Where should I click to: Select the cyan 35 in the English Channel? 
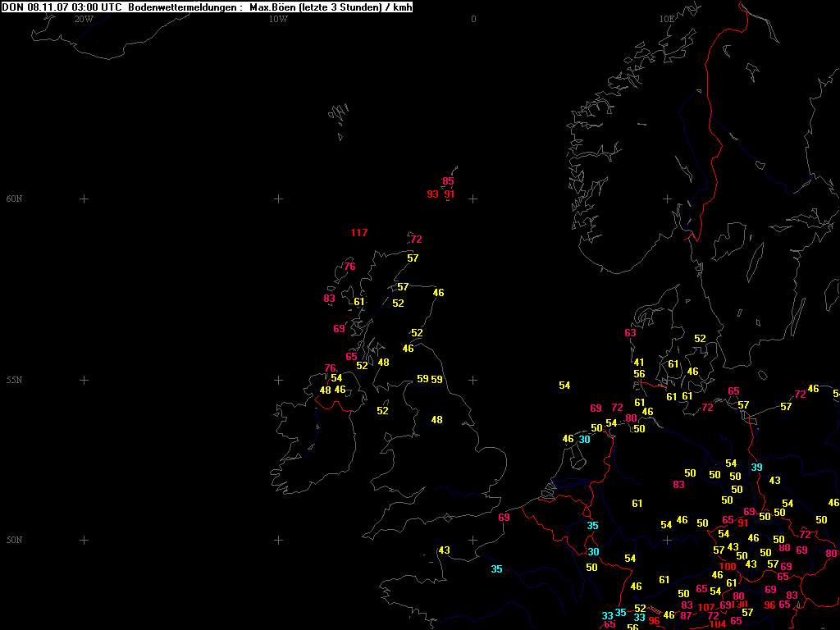(496, 569)
